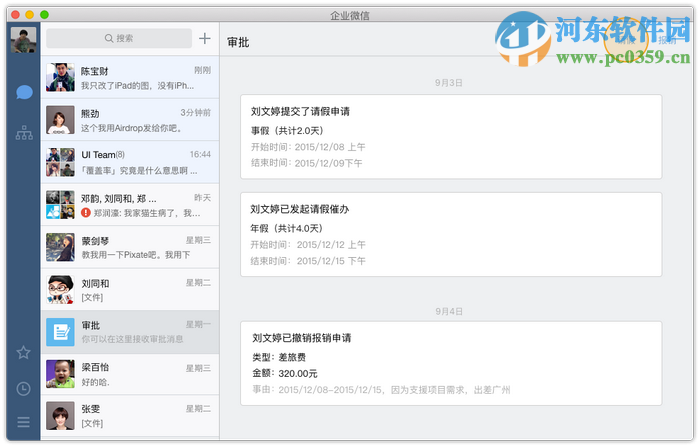The width and height of the screenshot is (700, 447).
Task: Click the 年假（共计4.0天）text
Action: click(x=286, y=229)
